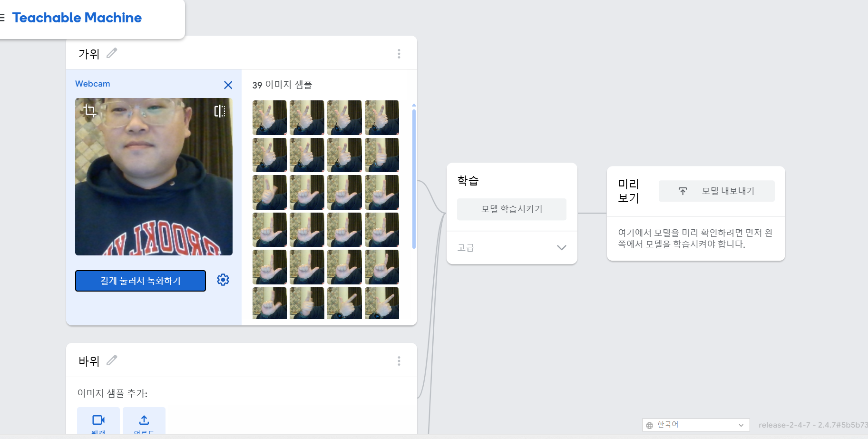The width and height of the screenshot is (868, 439).
Task: Click the 모델 학습시키기 button
Action: click(x=512, y=209)
